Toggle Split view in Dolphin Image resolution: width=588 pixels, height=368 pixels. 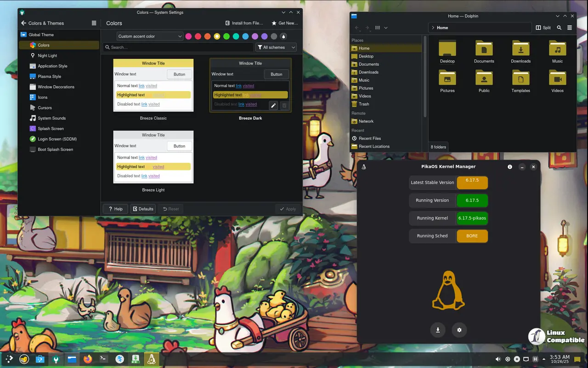pyautogui.click(x=543, y=28)
